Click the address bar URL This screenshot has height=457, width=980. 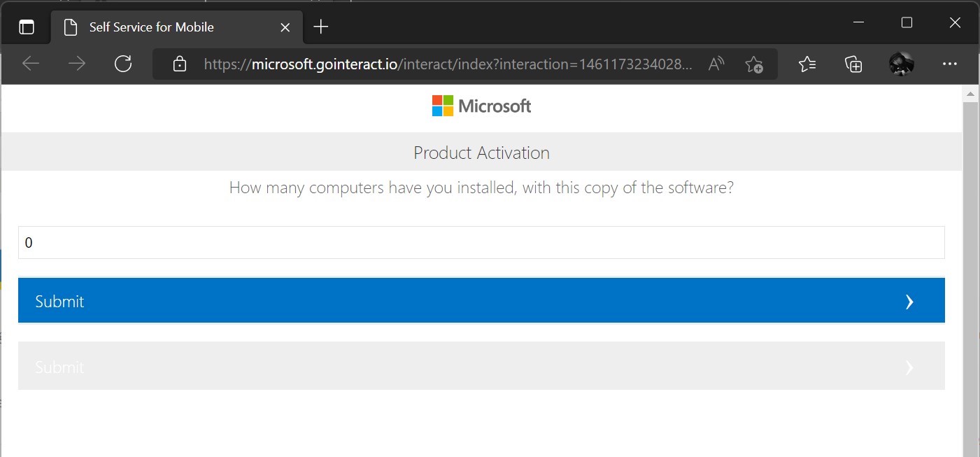(448, 64)
